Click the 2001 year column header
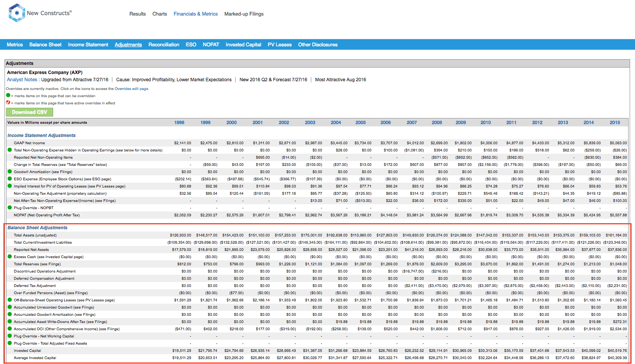The width and height of the screenshot is (635, 364). (x=258, y=123)
